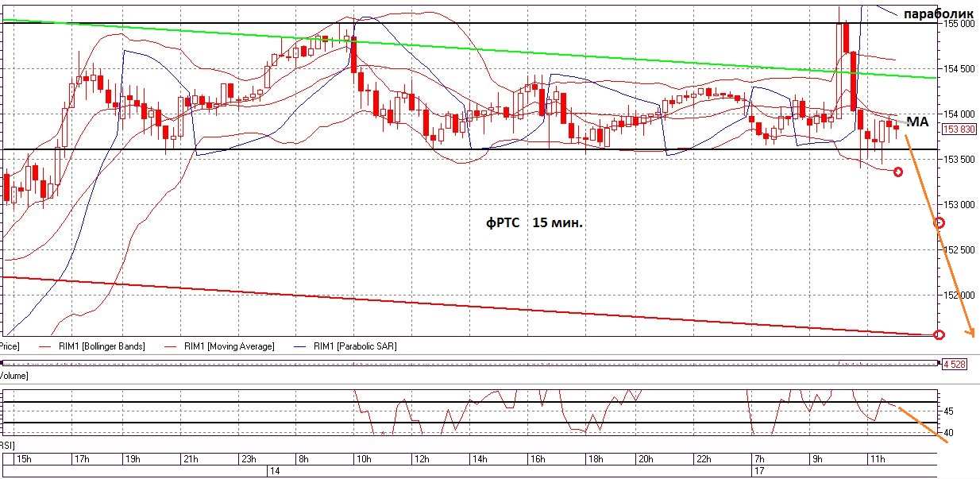Click the 9h time axis label
980x479 pixels.
pyautogui.click(x=819, y=460)
